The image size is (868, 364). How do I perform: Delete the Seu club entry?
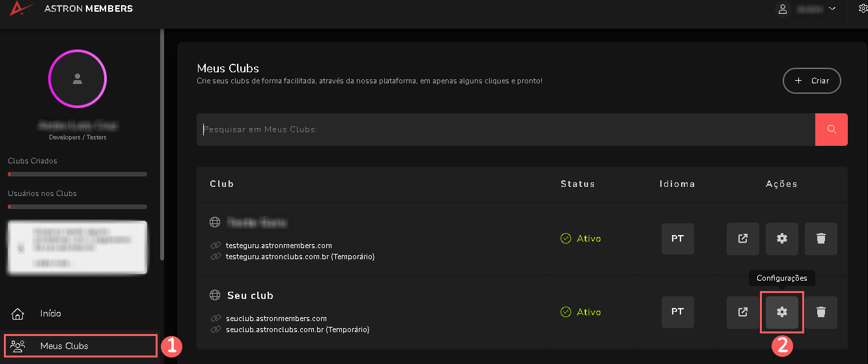(x=820, y=312)
